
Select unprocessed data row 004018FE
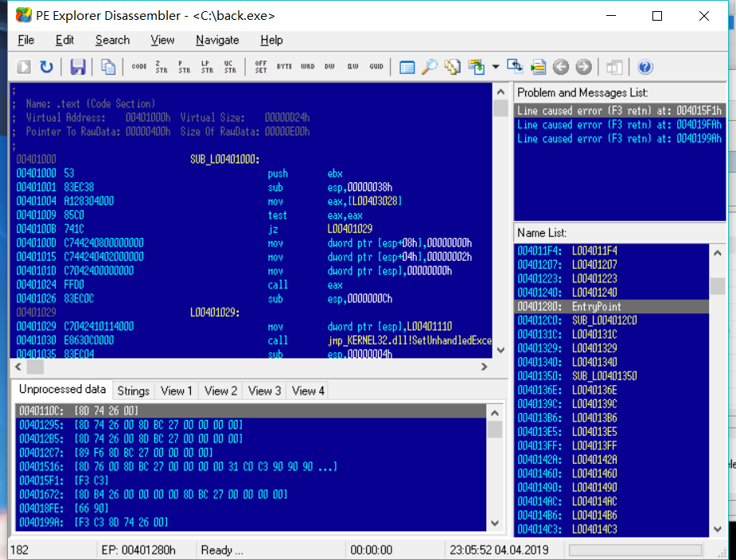(x=251, y=508)
